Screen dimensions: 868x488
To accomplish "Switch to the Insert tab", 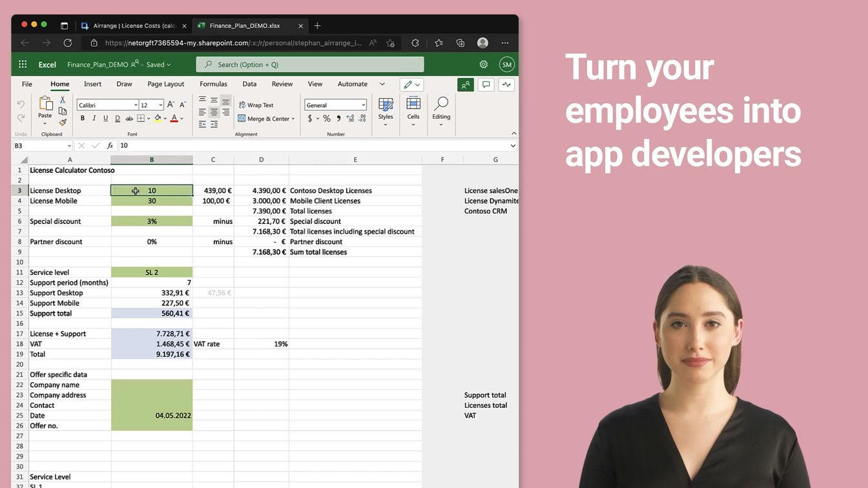I will click(x=92, y=84).
